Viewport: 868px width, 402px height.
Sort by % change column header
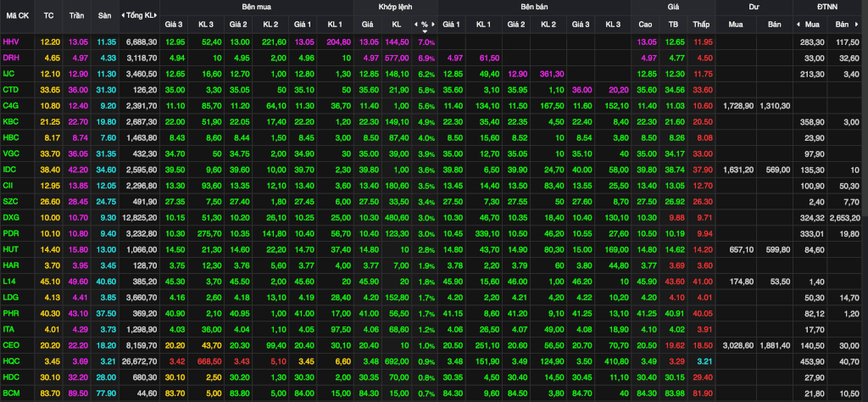[x=425, y=25]
